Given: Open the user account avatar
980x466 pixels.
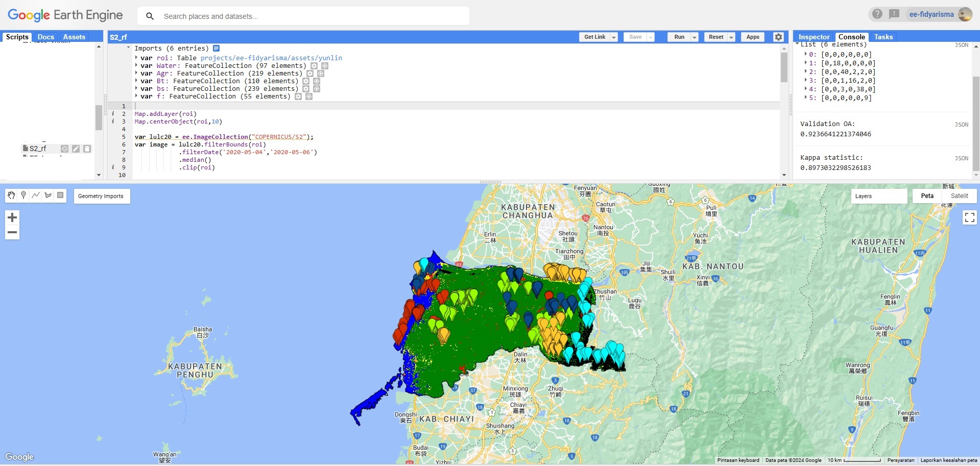Looking at the screenshot, I should (965, 14).
